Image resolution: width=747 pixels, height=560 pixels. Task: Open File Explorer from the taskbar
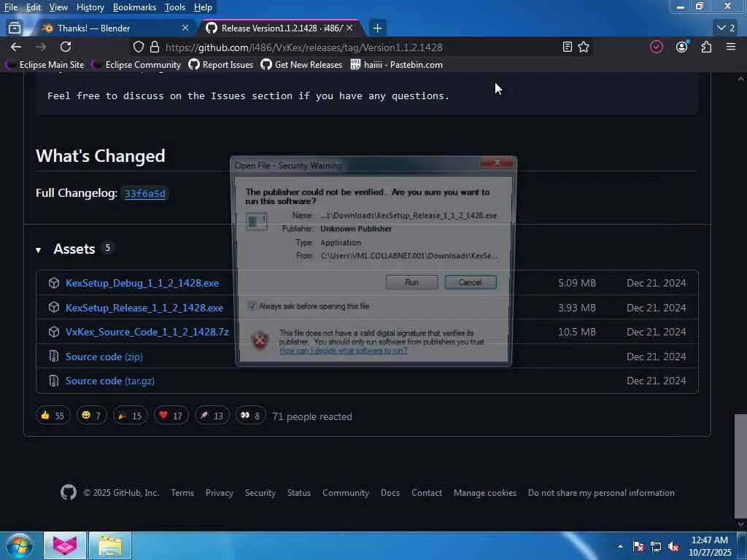pyautogui.click(x=110, y=545)
